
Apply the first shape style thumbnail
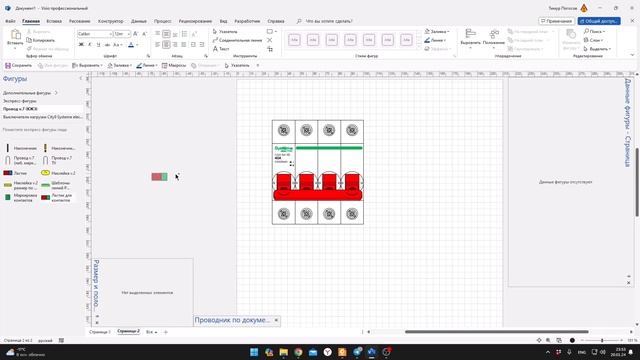tap(294, 40)
